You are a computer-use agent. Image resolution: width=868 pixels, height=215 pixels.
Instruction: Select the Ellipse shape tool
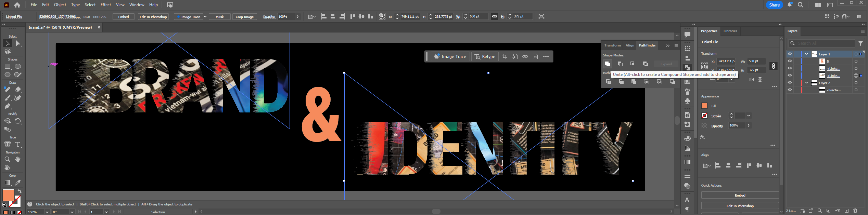click(18, 67)
